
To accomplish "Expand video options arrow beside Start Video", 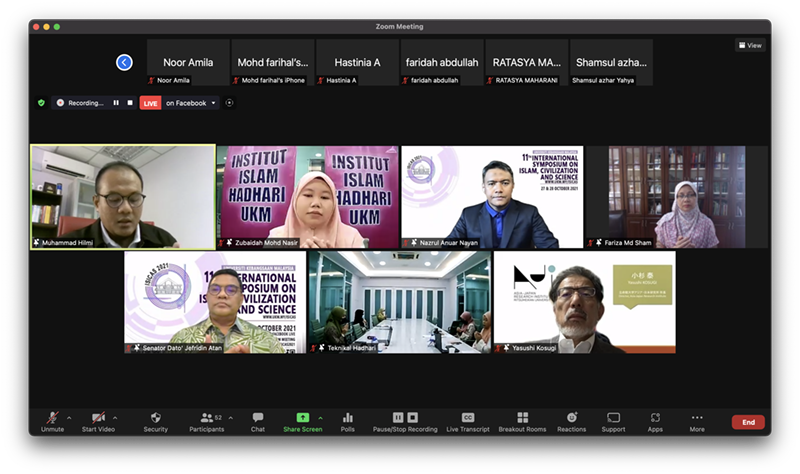I will point(115,417).
